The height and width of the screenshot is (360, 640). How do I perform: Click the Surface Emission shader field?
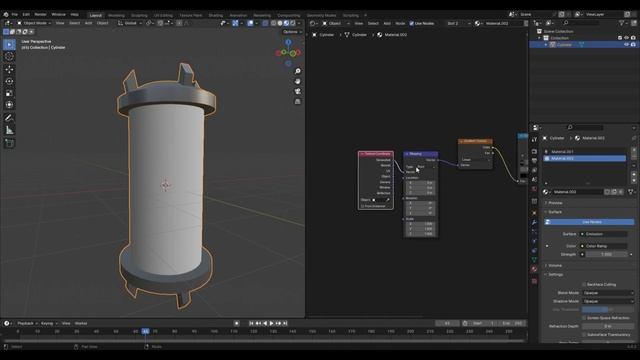(x=604, y=234)
